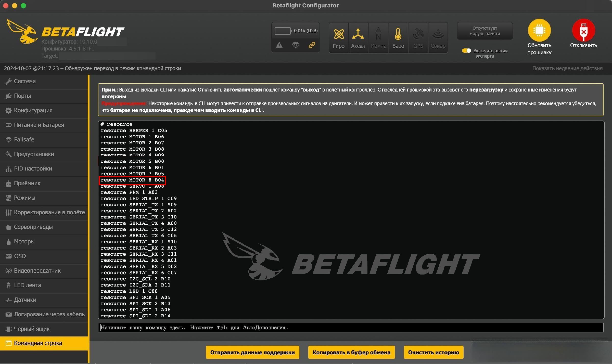The height and width of the screenshot is (364, 612).
Task: Click the 'resource LED_STRIP 1 C09' line
Action: coord(139,199)
